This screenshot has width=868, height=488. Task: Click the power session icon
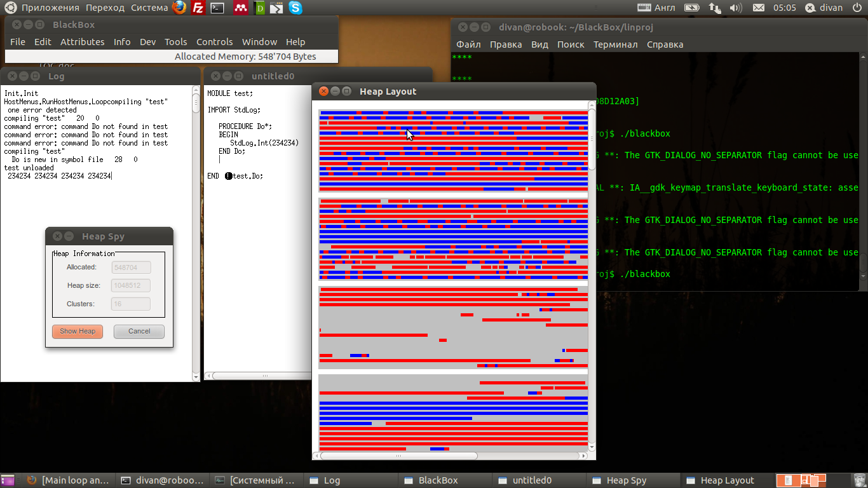(x=858, y=8)
